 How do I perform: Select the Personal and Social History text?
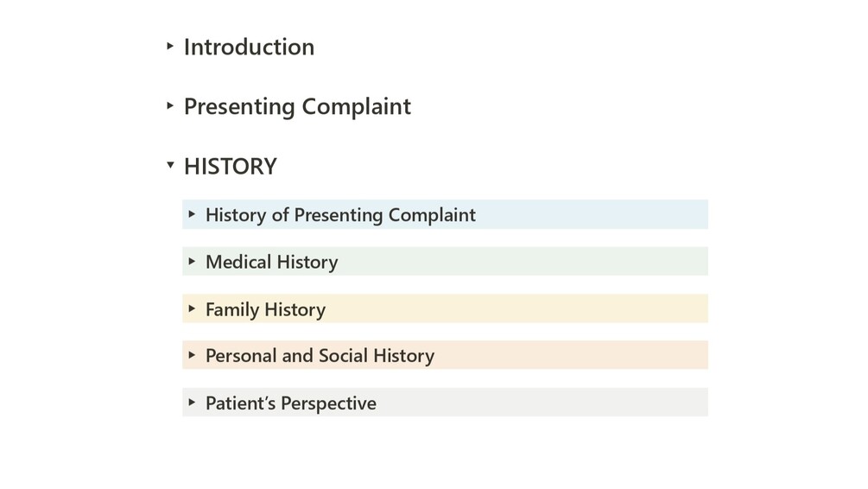click(x=320, y=355)
